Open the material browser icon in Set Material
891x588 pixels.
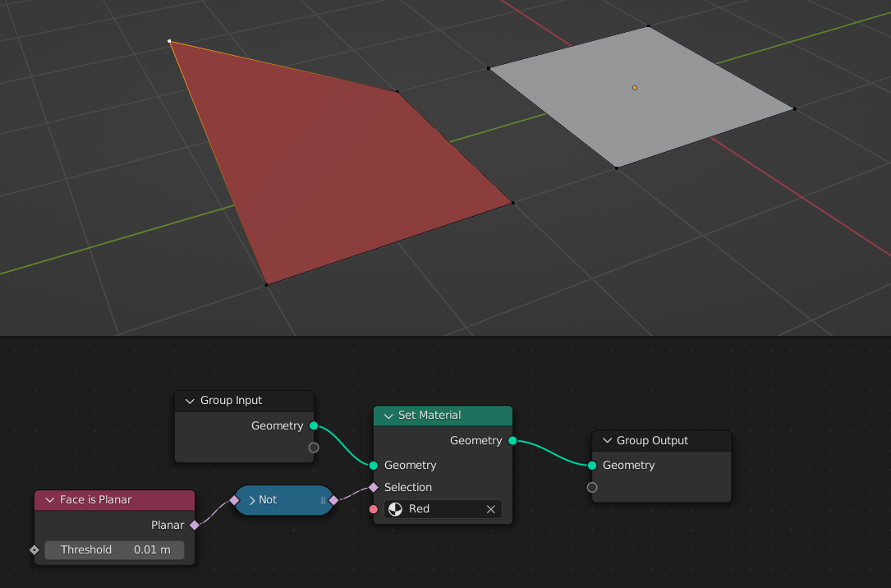pos(397,509)
